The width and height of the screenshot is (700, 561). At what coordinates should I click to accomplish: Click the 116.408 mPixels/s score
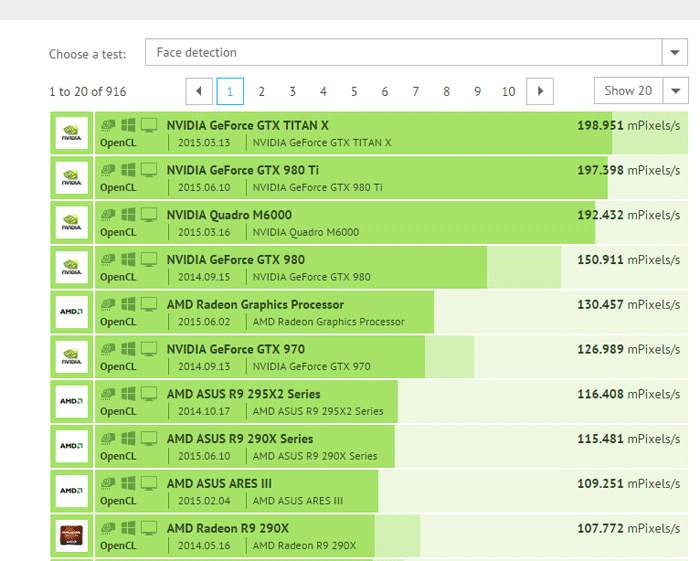pyautogui.click(x=629, y=394)
